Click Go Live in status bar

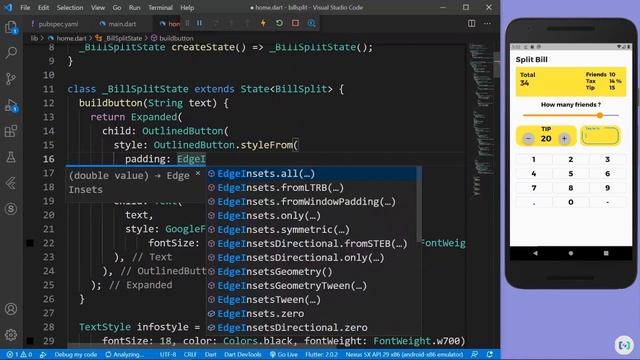pos(284,354)
